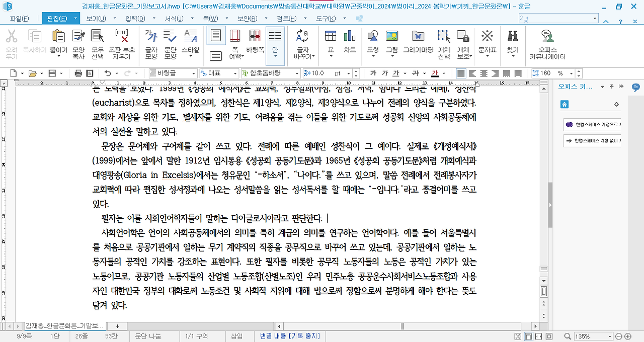Click the new document icon

click(14, 73)
